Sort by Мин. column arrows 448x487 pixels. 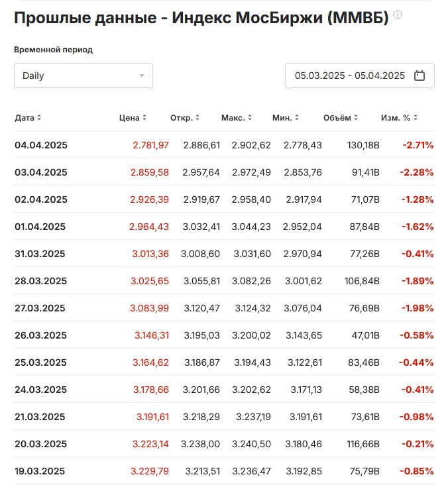tap(297, 118)
